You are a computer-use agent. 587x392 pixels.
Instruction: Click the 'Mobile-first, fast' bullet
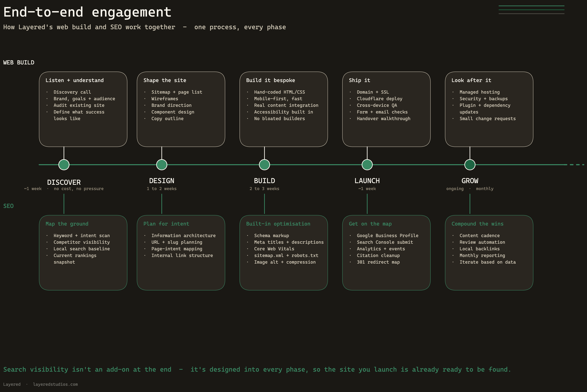pos(278,99)
